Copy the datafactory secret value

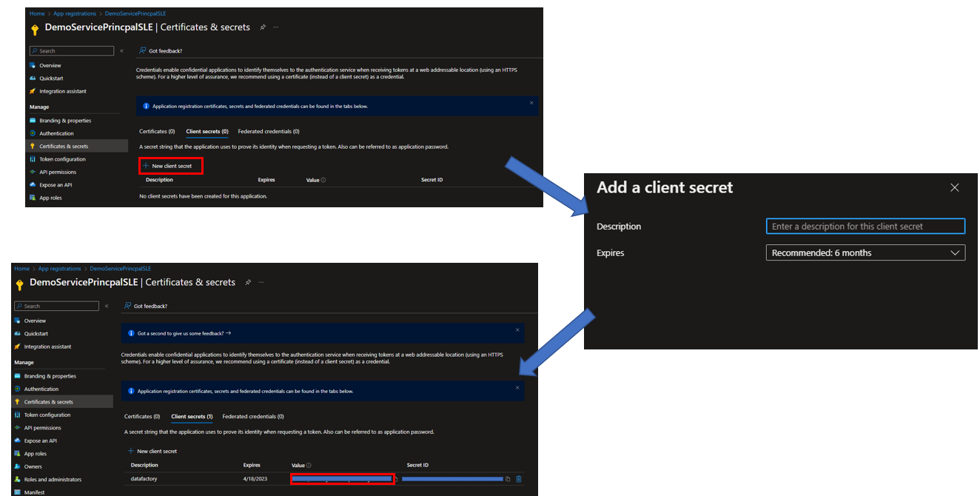(396, 479)
